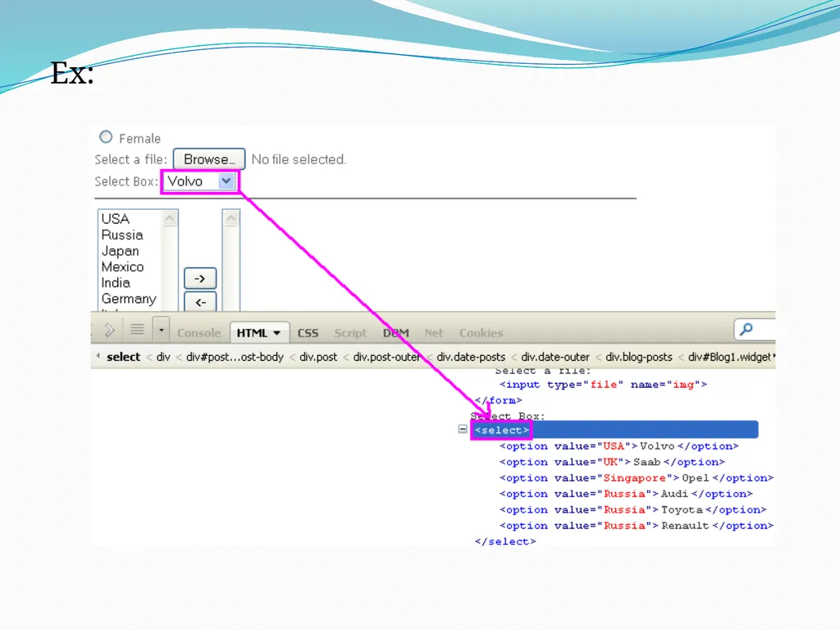Select Mexico in the country list
This screenshot has width=840, height=630.
click(122, 267)
